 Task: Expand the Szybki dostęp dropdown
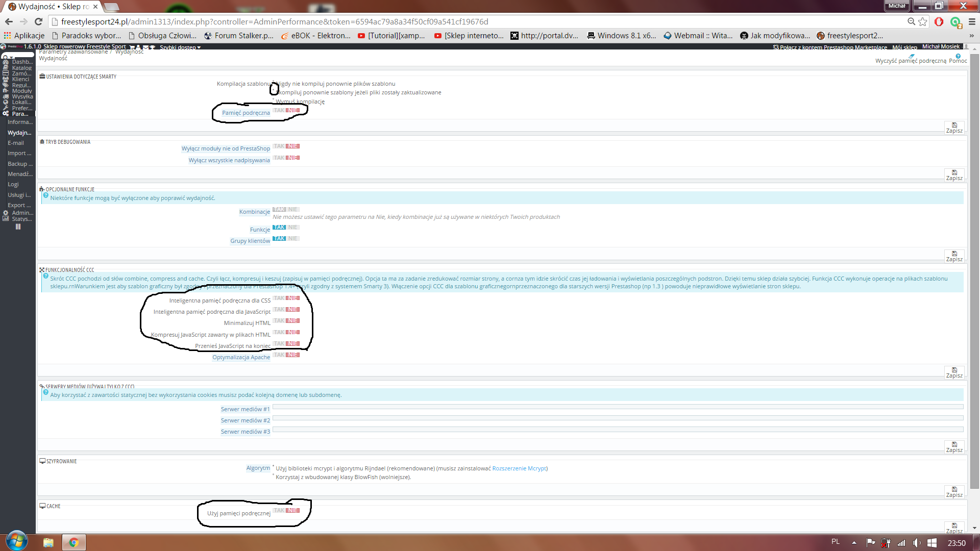[180, 47]
